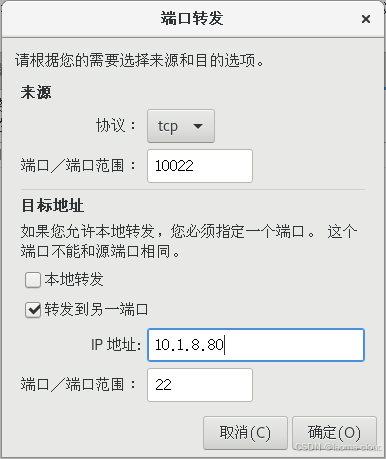Uncheck the 转发到另一端口 checkbox
The height and width of the screenshot is (459, 386).
pyautogui.click(x=33, y=310)
